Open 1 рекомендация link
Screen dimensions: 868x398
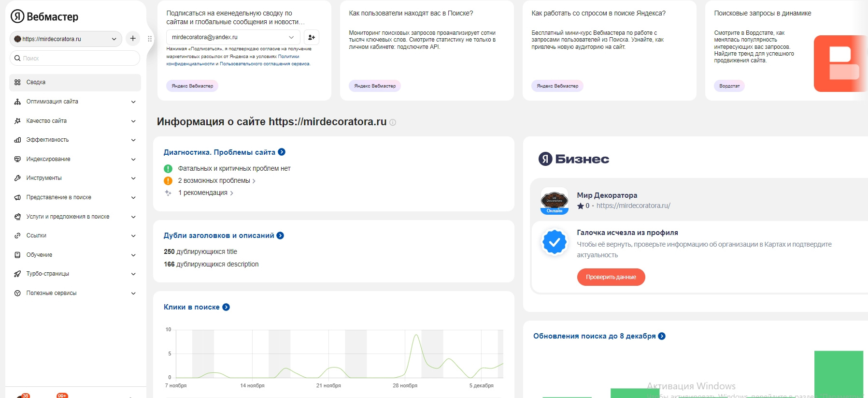(x=205, y=193)
